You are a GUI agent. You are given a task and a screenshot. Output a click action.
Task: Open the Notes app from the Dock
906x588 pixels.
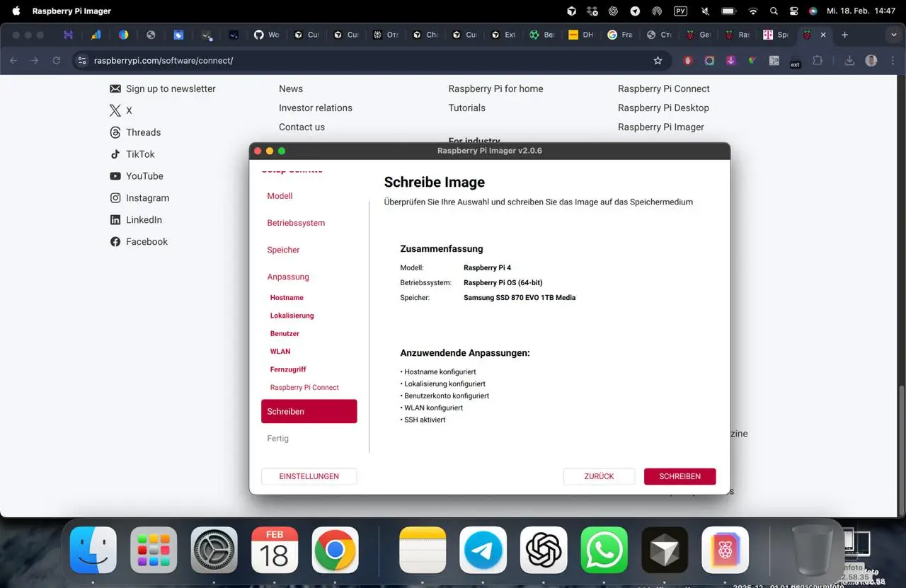pyautogui.click(x=423, y=550)
